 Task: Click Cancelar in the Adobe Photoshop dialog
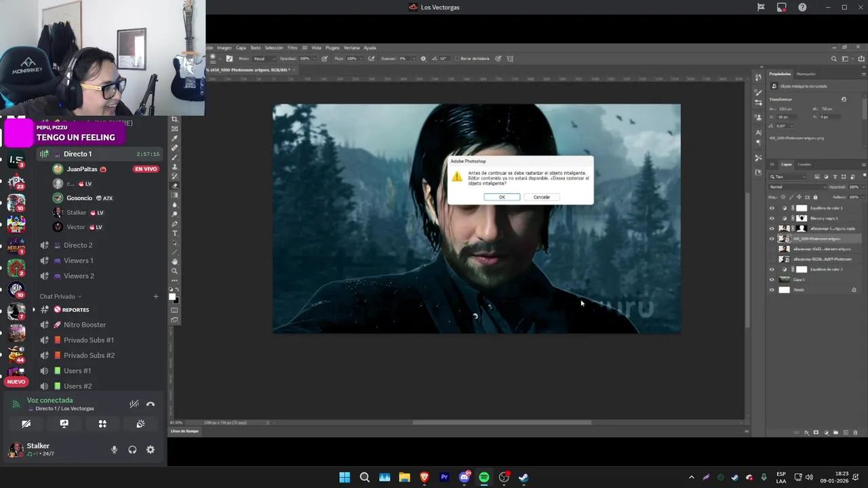pyautogui.click(x=542, y=197)
